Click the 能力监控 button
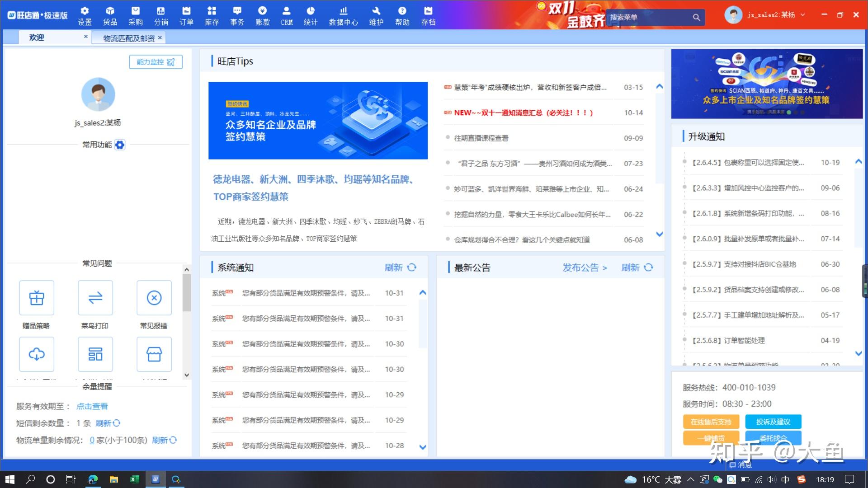 click(156, 62)
